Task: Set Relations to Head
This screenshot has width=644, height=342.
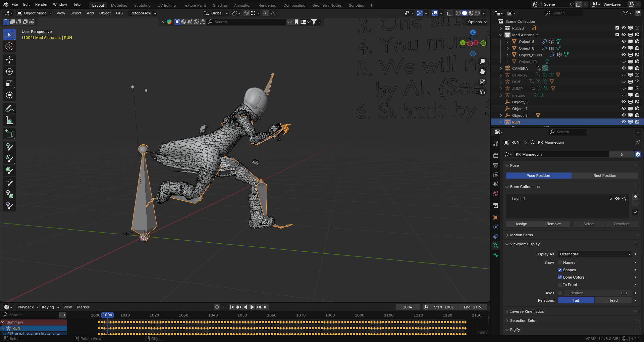Action: point(613,300)
